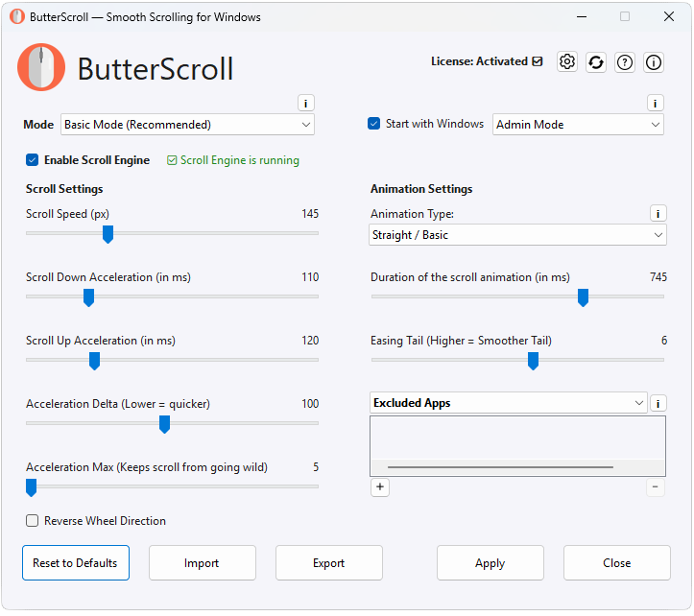Click the Excluded Apps list horizontal scrollbar
This screenshot has height=616, width=694.
(x=499, y=467)
